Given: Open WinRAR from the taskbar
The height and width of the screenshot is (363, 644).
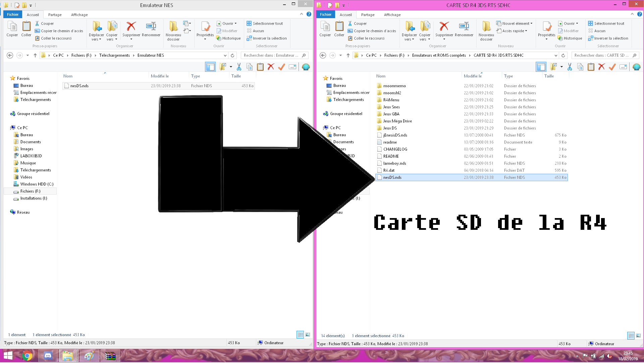Looking at the screenshot, I should (110, 356).
